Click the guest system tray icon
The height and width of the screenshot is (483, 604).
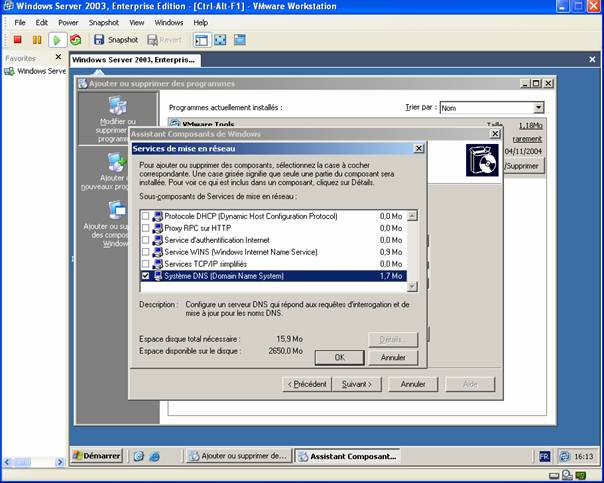564,456
